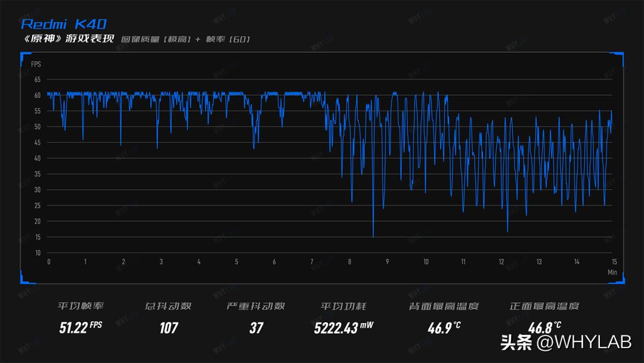Click the 5 minute mark on time axis
The image size is (644, 363).
tap(237, 262)
